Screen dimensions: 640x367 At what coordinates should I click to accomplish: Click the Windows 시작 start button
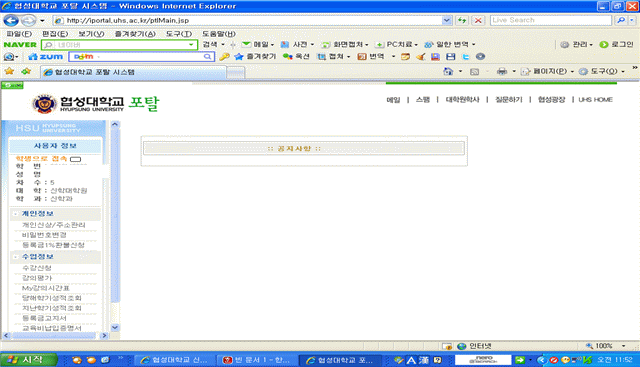click(28, 360)
